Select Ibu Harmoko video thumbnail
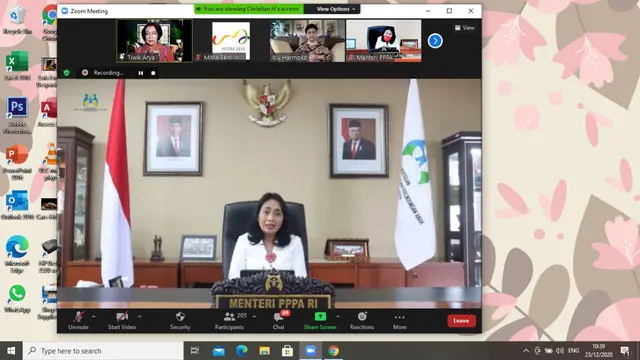Image resolution: width=640 pixels, height=360 pixels. pos(307,41)
